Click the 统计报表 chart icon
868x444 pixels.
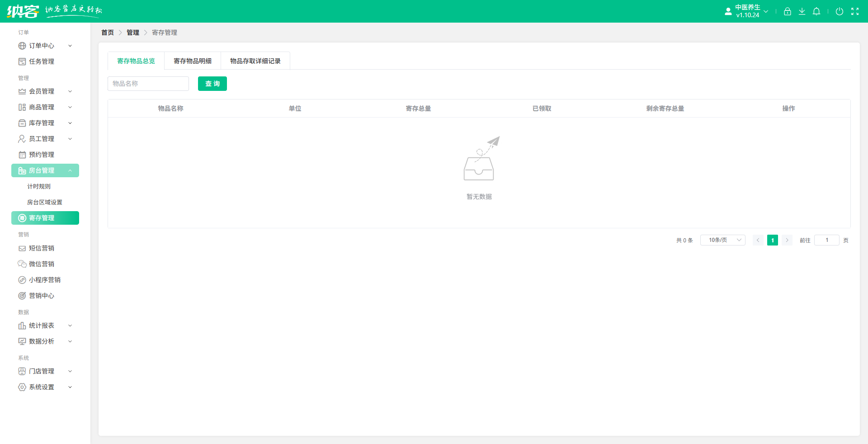(x=22, y=326)
